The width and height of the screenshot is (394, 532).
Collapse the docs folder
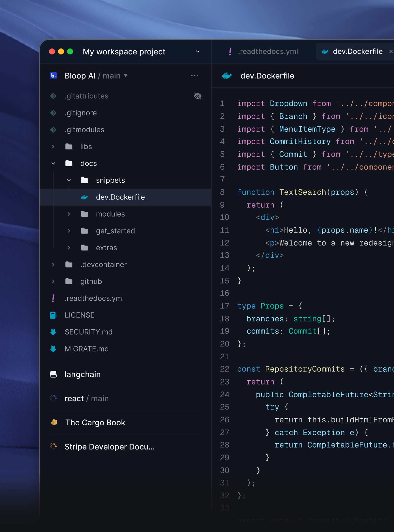pyautogui.click(x=53, y=163)
